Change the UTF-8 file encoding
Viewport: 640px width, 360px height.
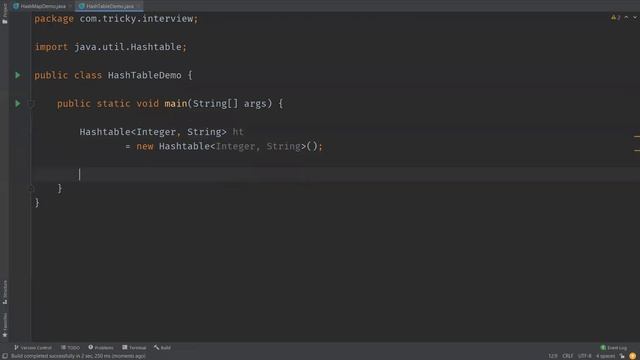tap(584, 356)
